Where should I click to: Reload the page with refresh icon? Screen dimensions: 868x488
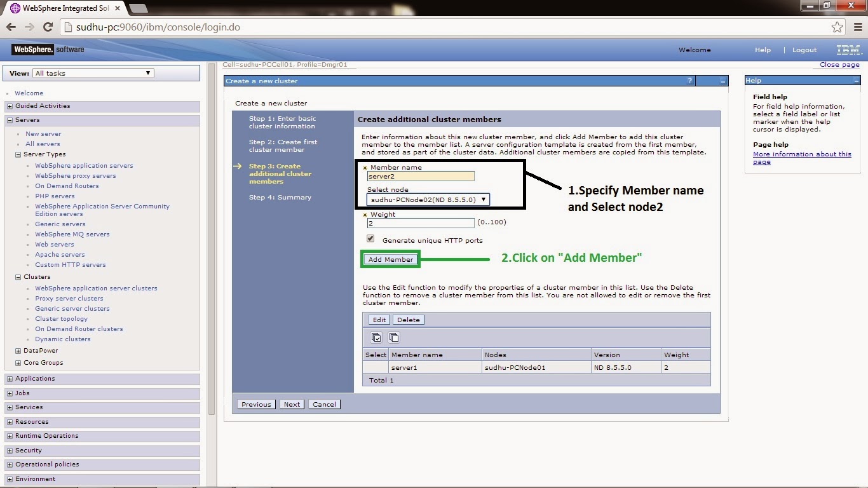(x=48, y=27)
